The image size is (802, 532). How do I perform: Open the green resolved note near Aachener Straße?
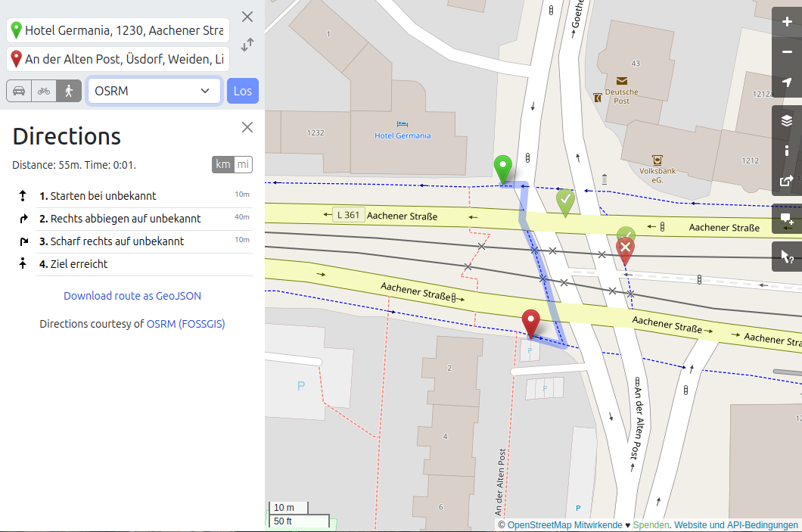tap(565, 203)
